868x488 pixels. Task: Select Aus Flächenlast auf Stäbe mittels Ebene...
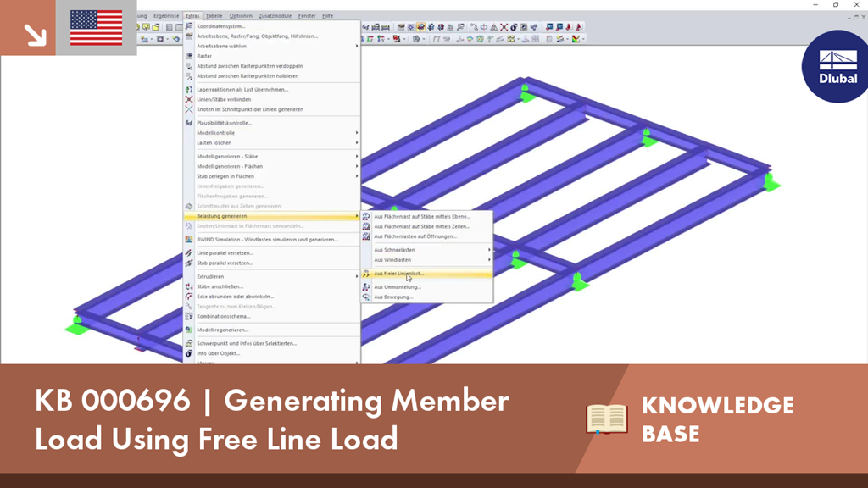(427, 216)
